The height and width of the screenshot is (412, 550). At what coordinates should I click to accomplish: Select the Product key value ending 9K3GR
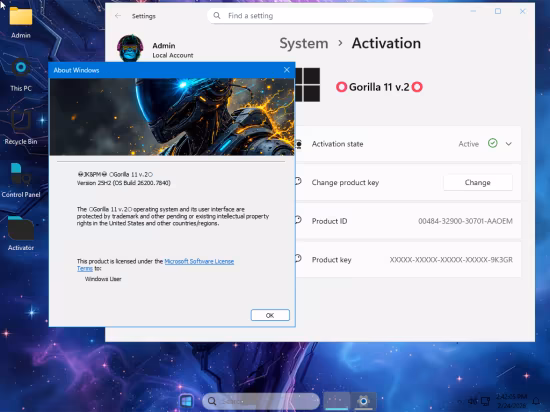[x=451, y=259]
